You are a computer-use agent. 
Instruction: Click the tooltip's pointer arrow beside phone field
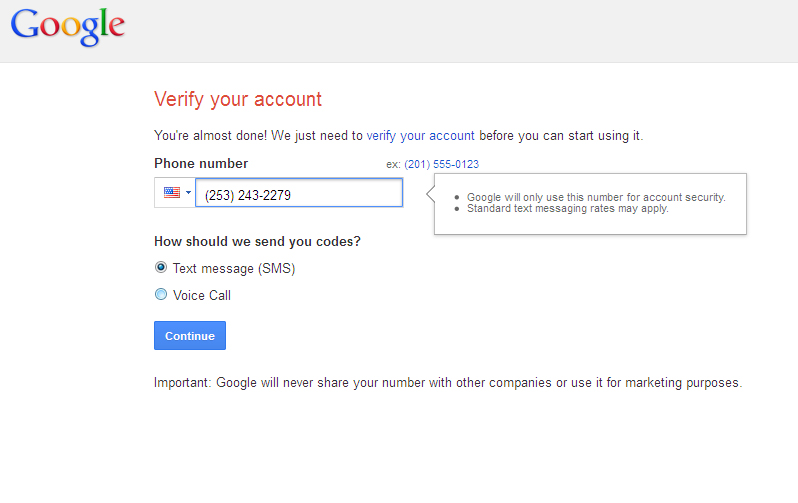[430, 192]
